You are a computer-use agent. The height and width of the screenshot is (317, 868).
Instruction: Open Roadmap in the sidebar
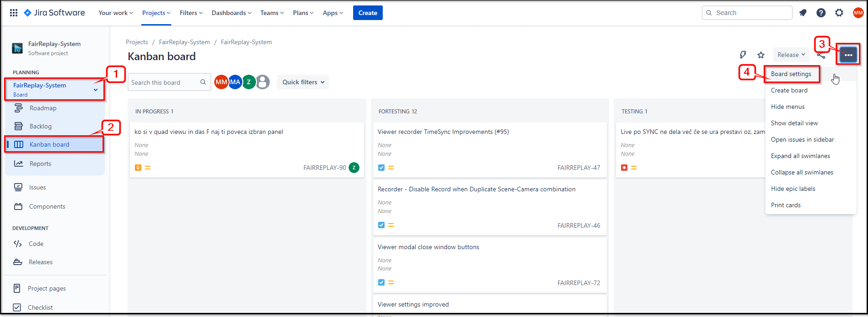tap(55, 108)
